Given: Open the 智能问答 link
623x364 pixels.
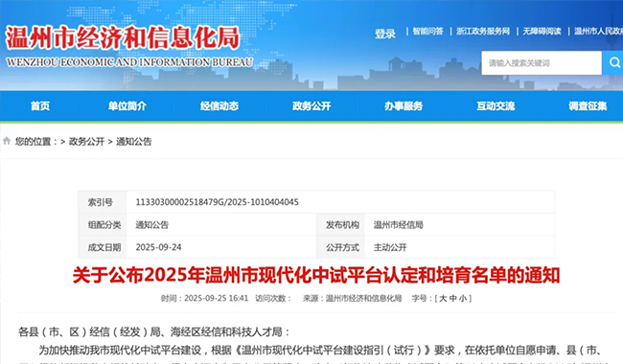Looking at the screenshot, I should [x=427, y=31].
